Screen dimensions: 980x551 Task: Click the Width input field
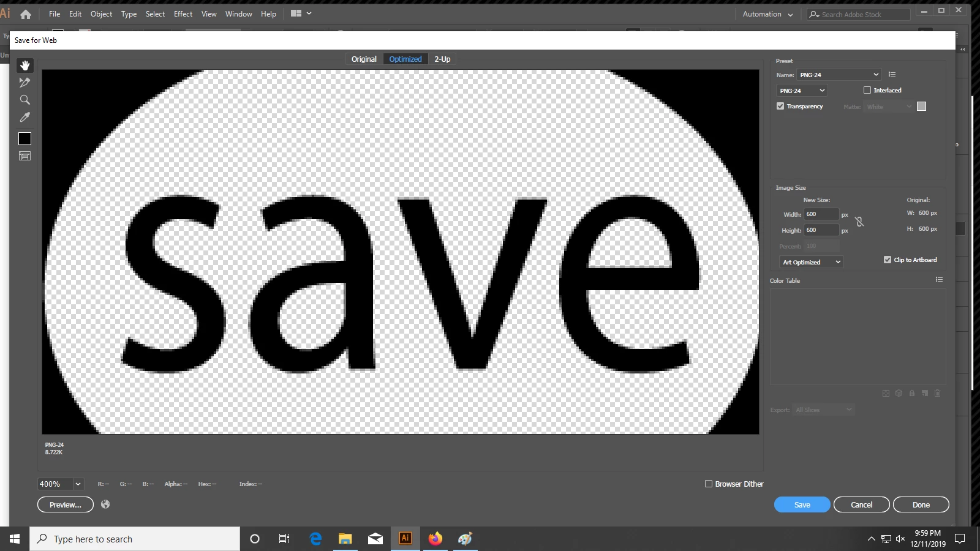click(821, 214)
